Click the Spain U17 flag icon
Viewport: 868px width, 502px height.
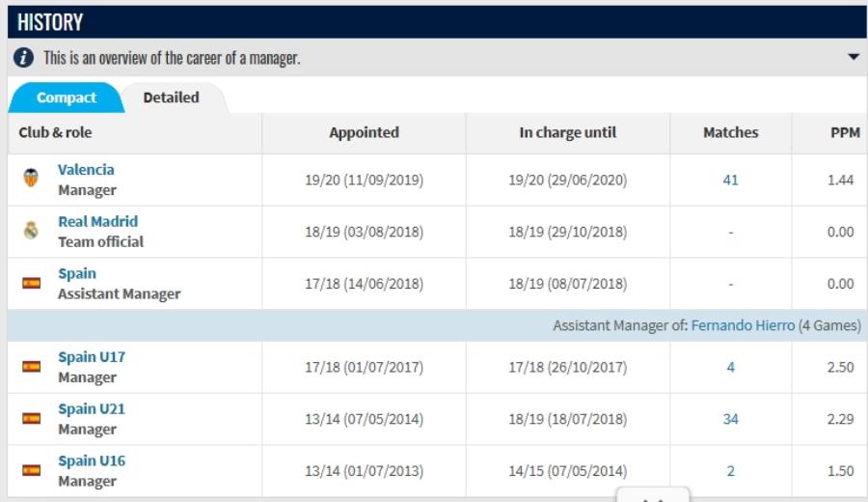tap(32, 367)
